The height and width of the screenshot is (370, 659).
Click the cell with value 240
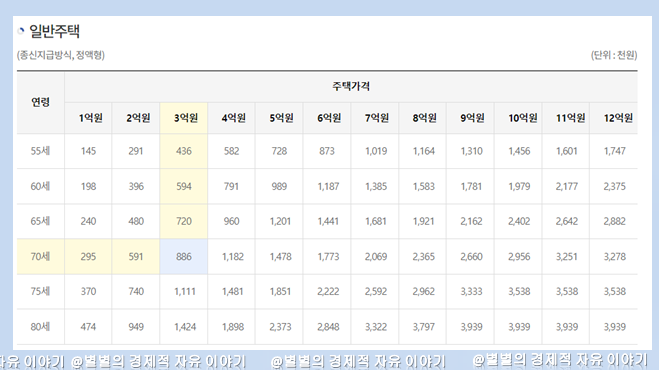pyautogui.click(x=88, y=221)
